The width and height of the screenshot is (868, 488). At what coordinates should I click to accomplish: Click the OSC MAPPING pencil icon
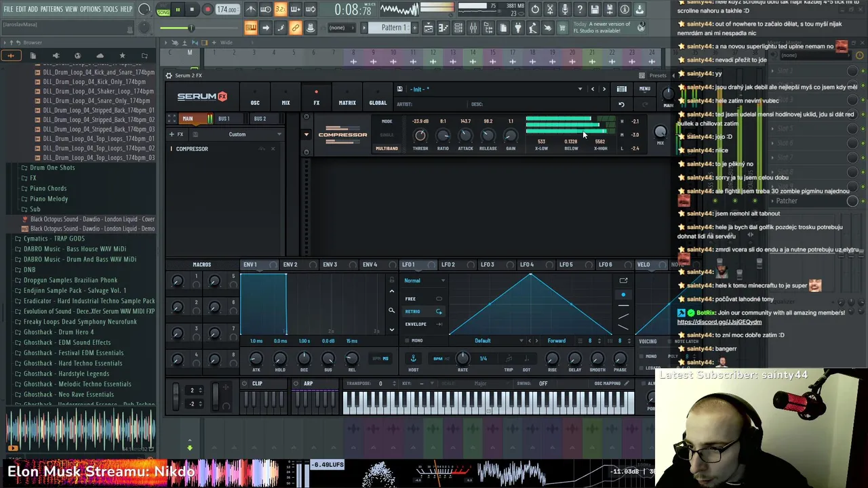coord(627,384)
